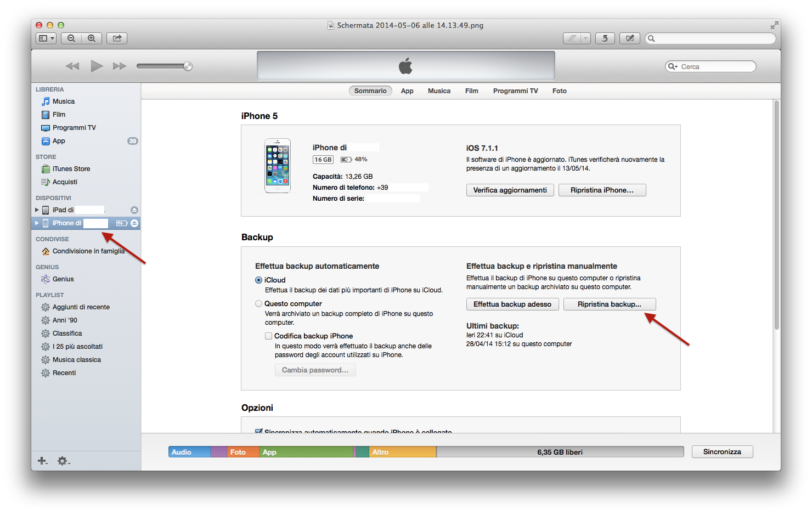The width and height of the screenshot is (812, 514).
Task: Open the gear action menu at sidebar bottom
Action: click(x=64, y=461)
